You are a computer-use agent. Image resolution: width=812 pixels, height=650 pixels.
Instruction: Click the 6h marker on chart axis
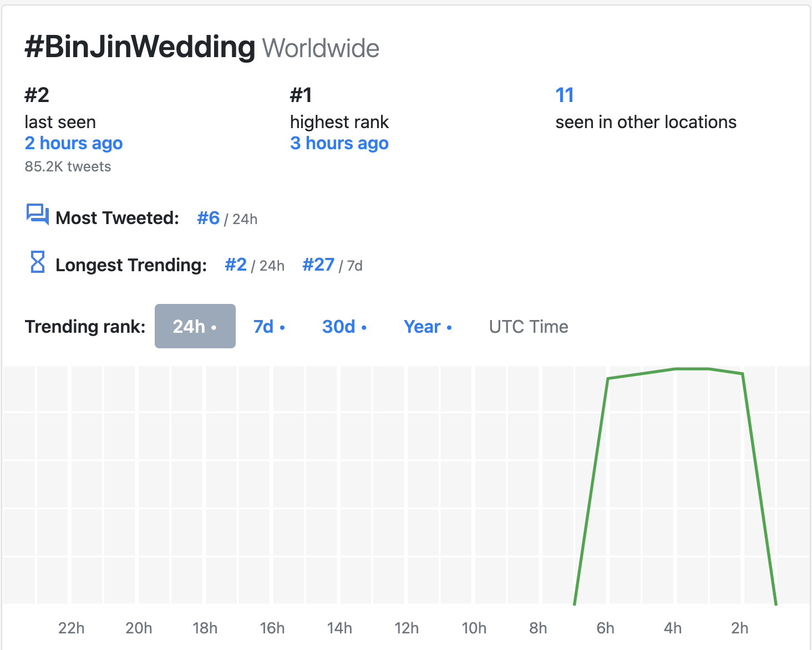[606, 628]
